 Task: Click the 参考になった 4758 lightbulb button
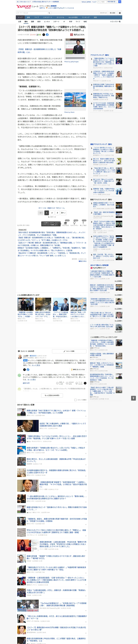tap(78, 370)
